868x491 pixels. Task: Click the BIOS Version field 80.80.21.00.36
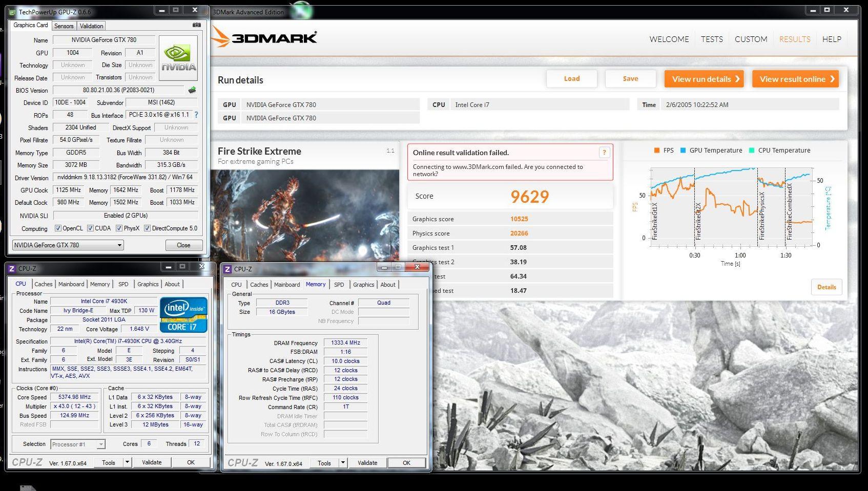coord(119,90)
